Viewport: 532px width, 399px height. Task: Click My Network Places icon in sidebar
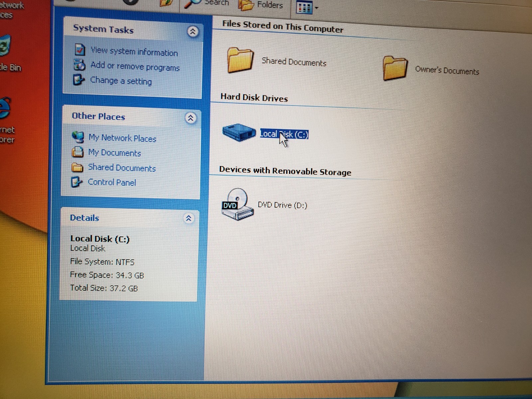(78, 137)
